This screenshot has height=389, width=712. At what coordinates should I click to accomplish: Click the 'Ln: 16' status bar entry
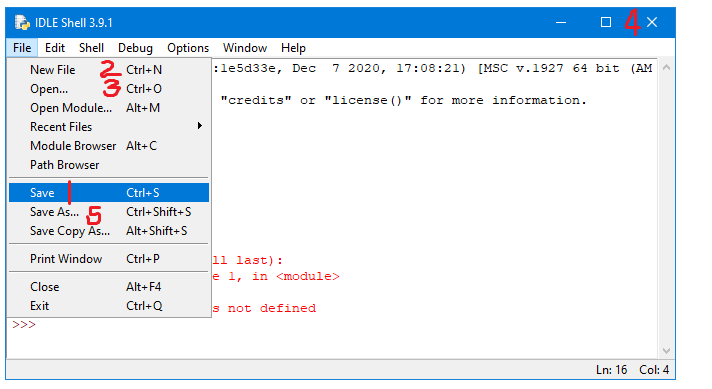[611, 370]
